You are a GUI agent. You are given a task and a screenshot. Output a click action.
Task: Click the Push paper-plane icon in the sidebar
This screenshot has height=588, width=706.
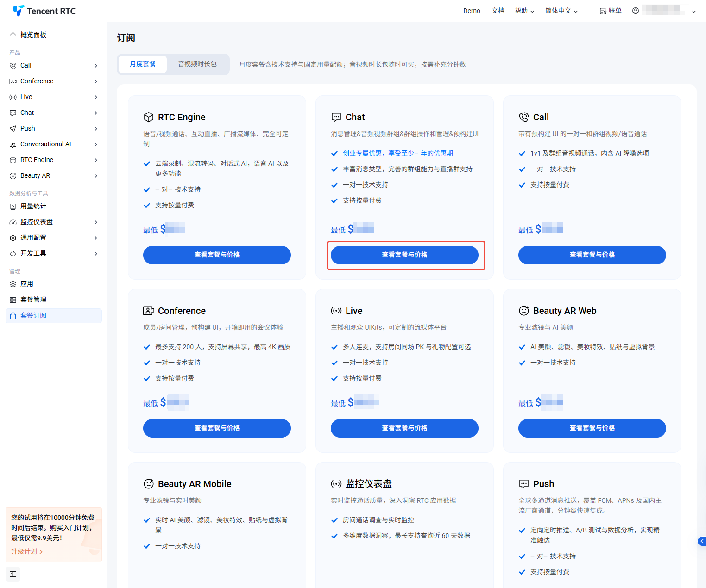13,129
